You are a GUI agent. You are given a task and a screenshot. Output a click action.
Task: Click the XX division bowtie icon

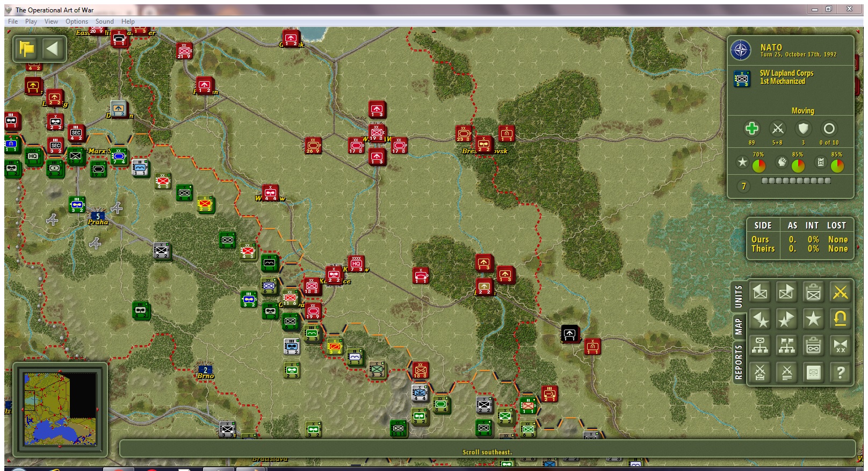coord(840,346)
